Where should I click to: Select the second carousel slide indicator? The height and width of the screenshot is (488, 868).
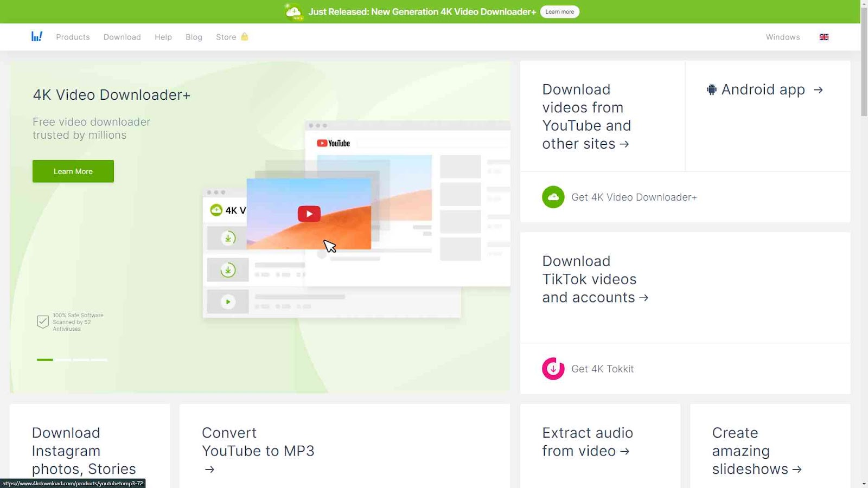point(63,360)
